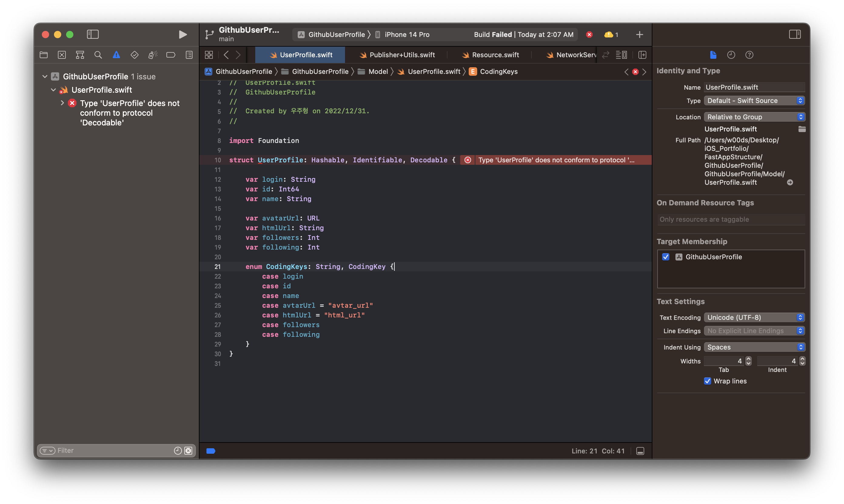
Task: Toggle the navigator sidebar button
Action: coord(92,34)
